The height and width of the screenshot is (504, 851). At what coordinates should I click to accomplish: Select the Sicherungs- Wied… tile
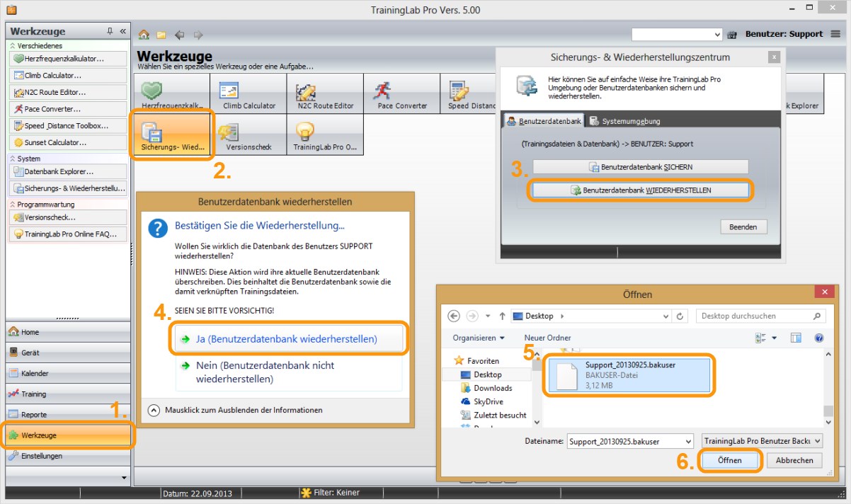click(x=173, y=134)
